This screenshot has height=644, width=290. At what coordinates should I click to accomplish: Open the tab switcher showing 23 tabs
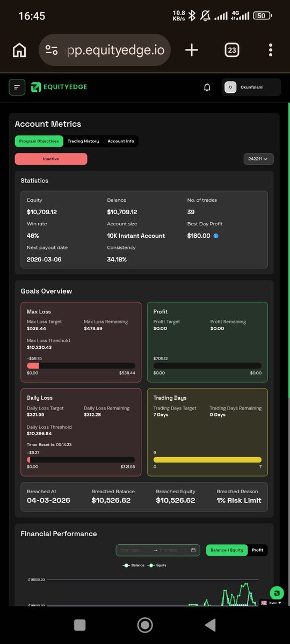point(231,50)
